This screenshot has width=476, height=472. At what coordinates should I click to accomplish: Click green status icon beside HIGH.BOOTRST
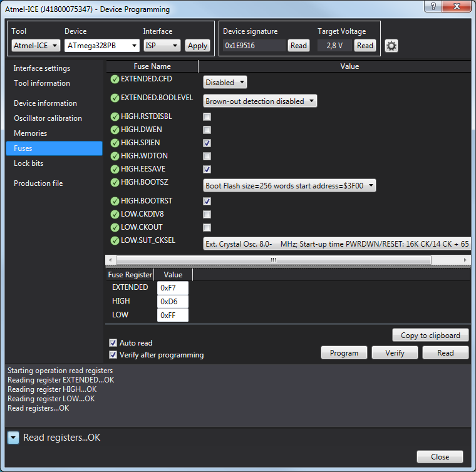[x=115, y=201]
